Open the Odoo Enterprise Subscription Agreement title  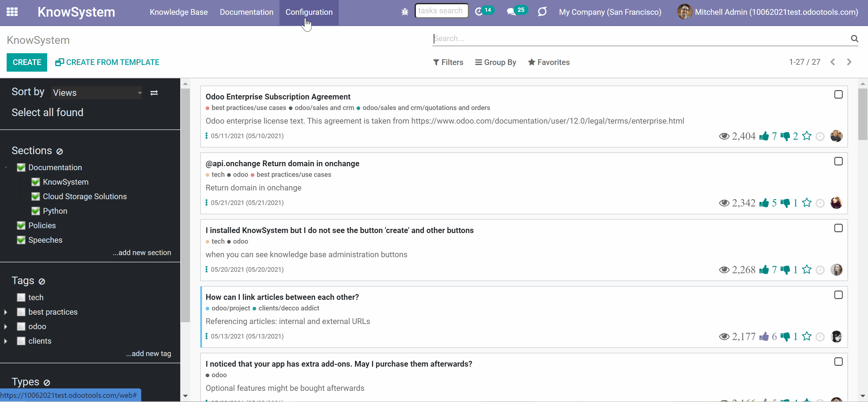[278, 97]
